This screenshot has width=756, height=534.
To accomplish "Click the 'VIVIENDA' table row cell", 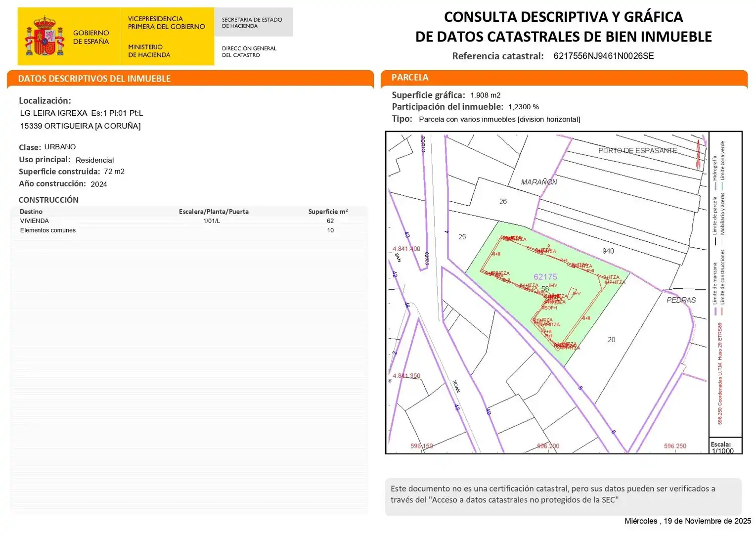I will 34,221.
